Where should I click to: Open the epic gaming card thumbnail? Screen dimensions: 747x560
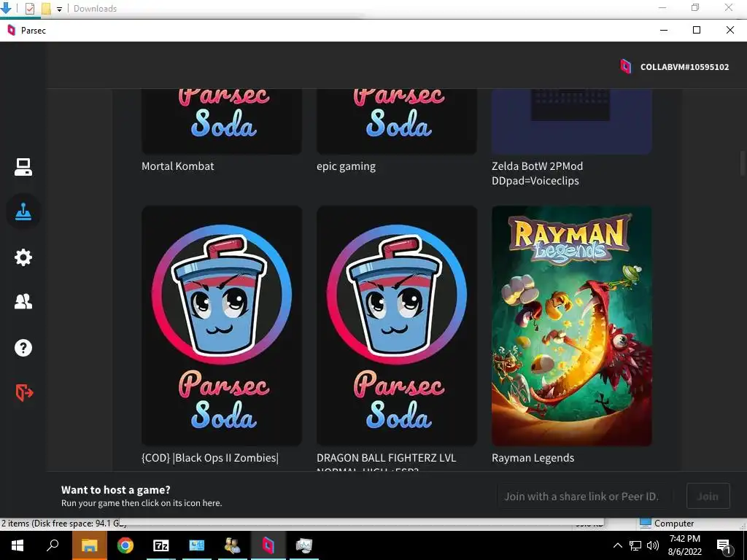click(396, 122)
